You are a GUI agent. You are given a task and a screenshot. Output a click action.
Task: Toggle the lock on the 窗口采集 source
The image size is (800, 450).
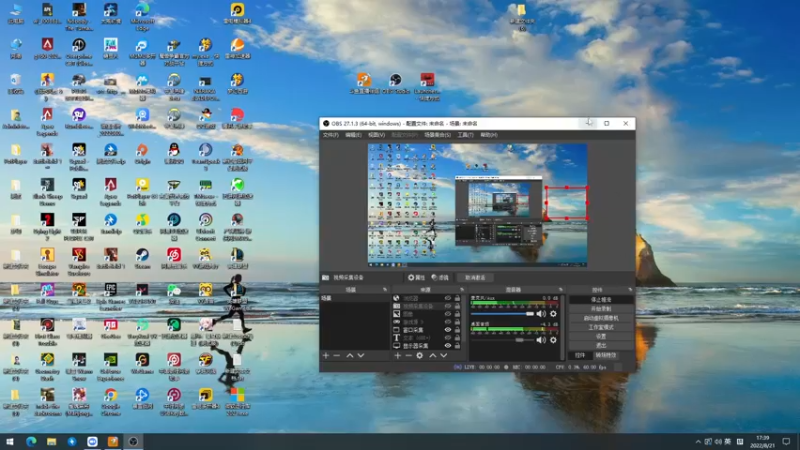coord(457,330)
